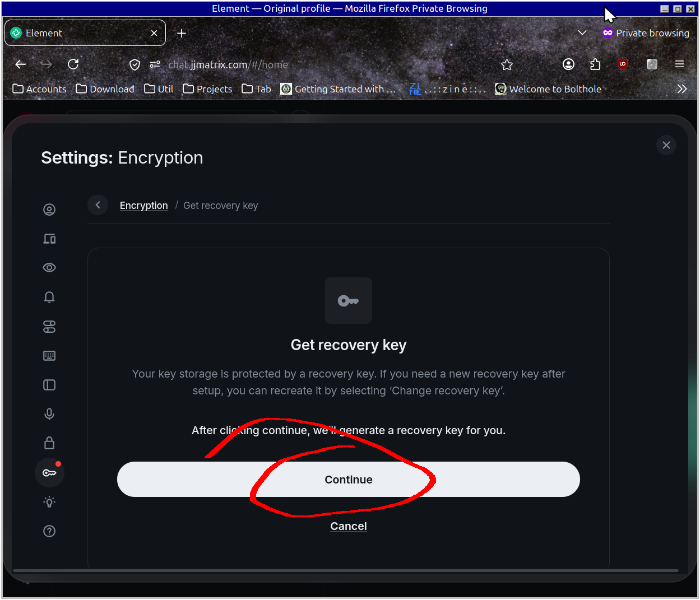
Task: Open the Security padlock tab icon
Action: pyautogui.click(x=49, y=443)
